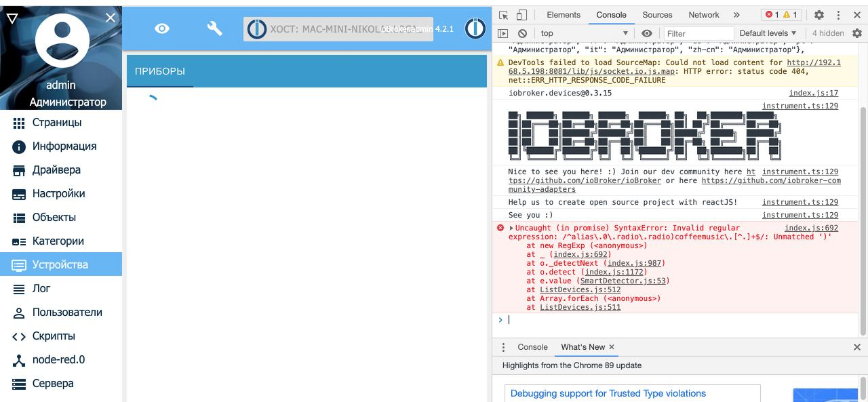The image size is (868, 402).
Task: Toggle the live expression eye in console toolbar
Action: point(646,33)
